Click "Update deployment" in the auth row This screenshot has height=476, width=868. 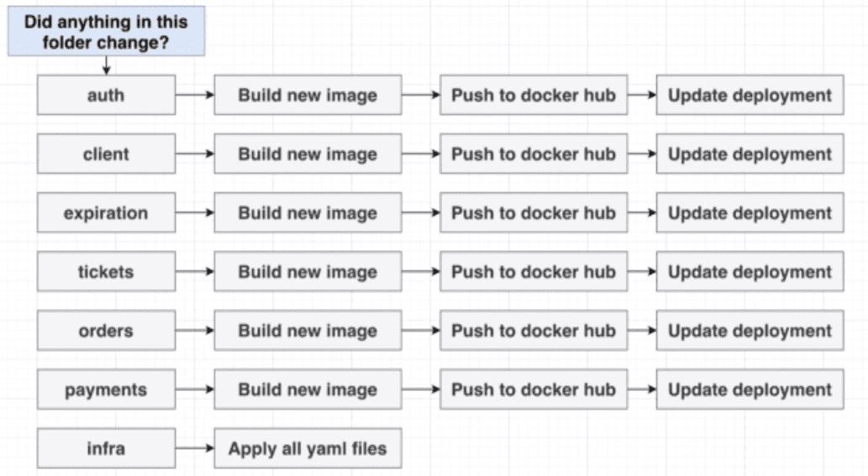point(750,96)
